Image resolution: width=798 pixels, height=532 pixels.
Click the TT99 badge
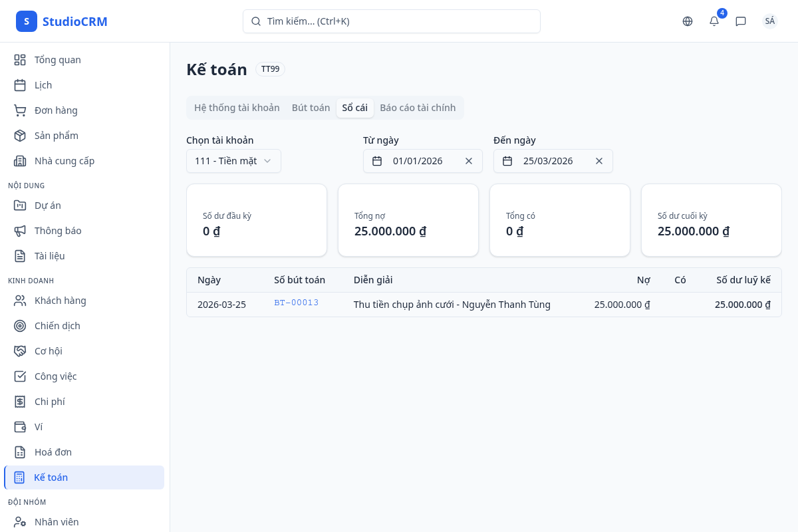[x=270, y=69]
